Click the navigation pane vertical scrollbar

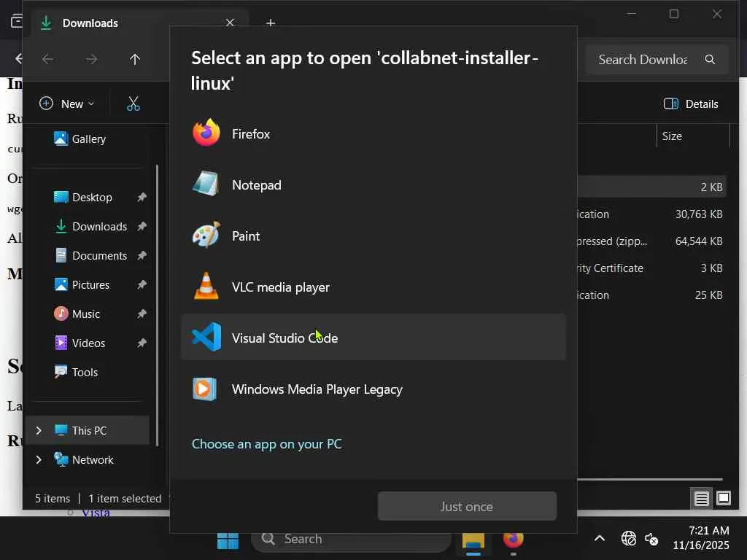(157, 305)
